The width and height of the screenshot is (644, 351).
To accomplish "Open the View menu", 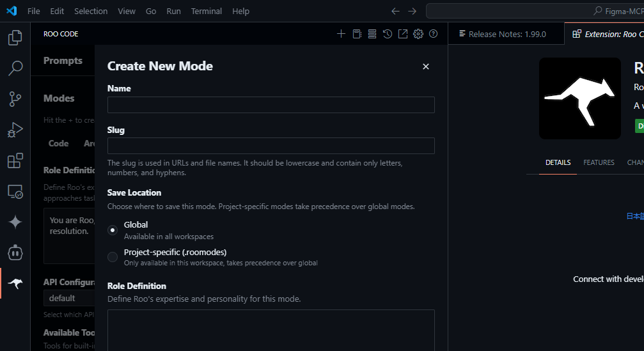I will click(x=127, y=11).
